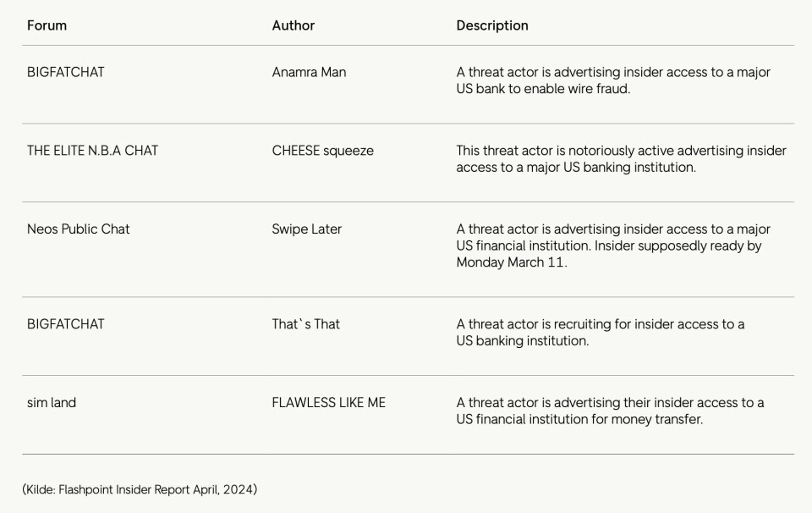Viewport: 812px width, 513px height.
Task: Select THE ELITE N.B.A CHAT forum
Action: coord(92,151)
